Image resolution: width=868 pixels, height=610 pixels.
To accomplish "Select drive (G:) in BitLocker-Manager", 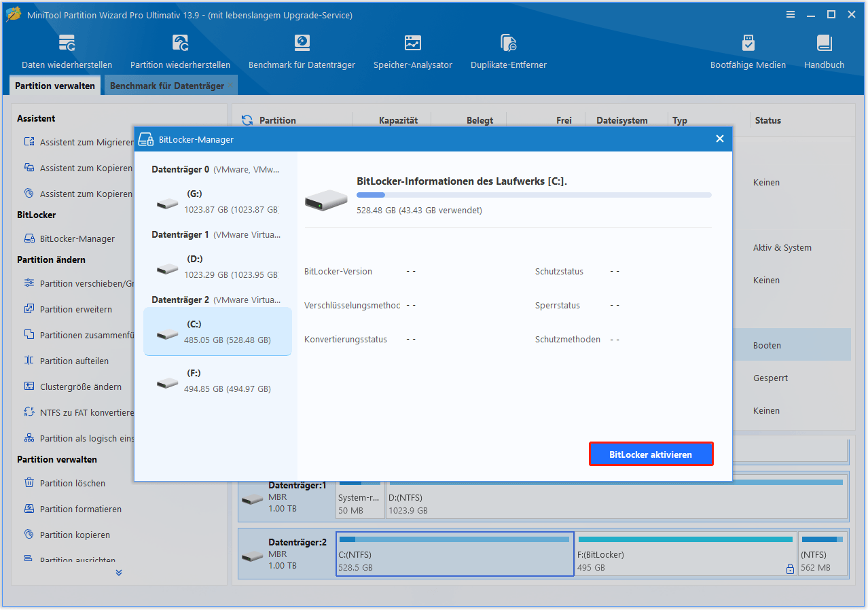I will click(217, 202).
